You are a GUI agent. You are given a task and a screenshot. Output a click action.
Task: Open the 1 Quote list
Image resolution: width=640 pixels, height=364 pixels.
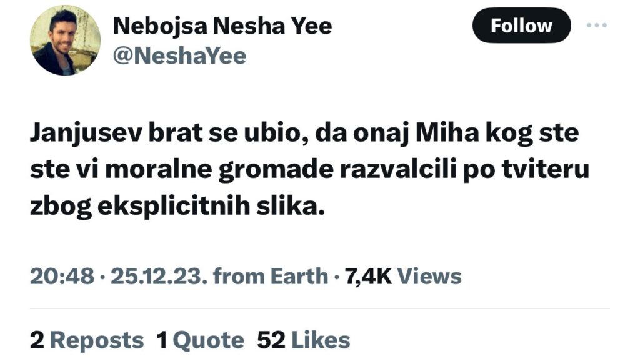pyautogui.click(x=200, y=340)
